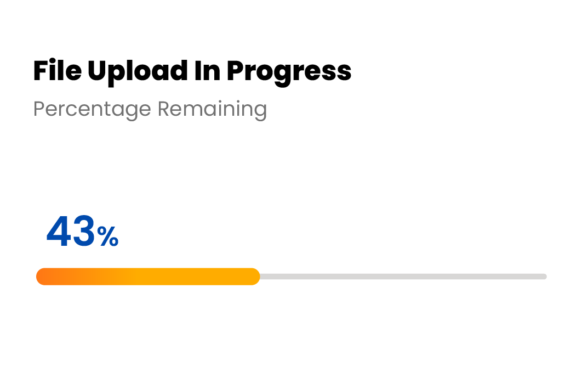Click the "Percentage Remaining" subtitle text

(150, 109)
